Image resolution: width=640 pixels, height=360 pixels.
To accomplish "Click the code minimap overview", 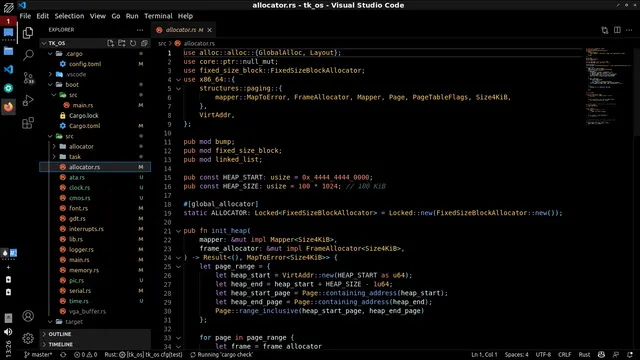I will pyautogui.click(x=608, y=86).
